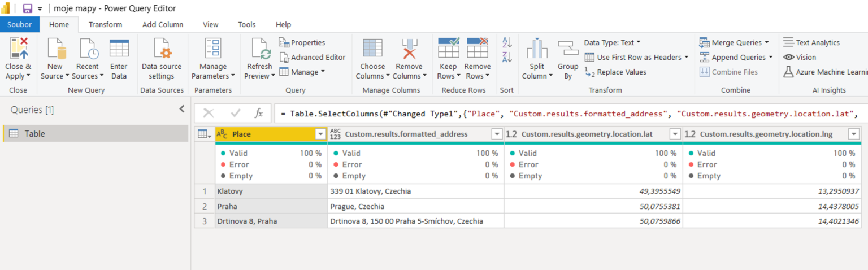
Task: Open Azure Machine Learning
Action: [825, 72]
